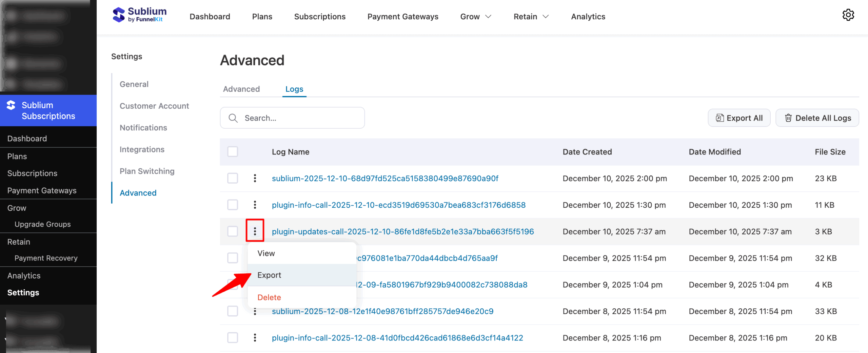Click the Sublium by FunnelKit logo
Viewport: 868px width, 353px height.
[139, 15]
